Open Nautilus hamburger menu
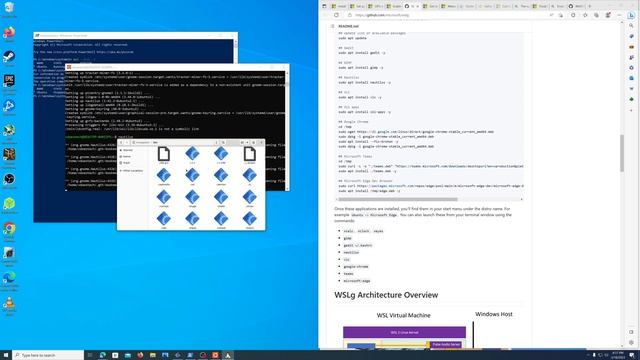 pyautogui.click(x=253, y=142)
